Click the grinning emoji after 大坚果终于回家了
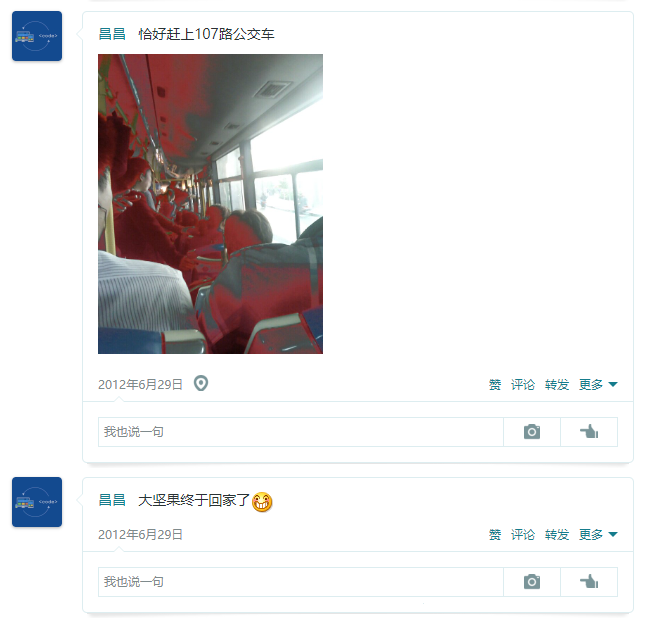Image resolution: width=653 pixels, height=619 pixels. pos(262,502)
